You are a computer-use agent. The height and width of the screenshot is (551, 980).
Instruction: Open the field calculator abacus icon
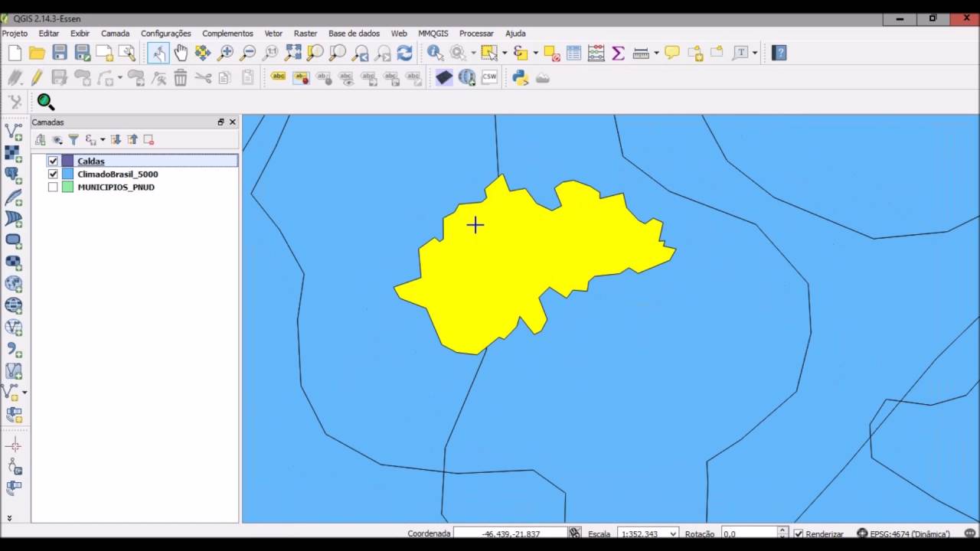pos(596,53)
